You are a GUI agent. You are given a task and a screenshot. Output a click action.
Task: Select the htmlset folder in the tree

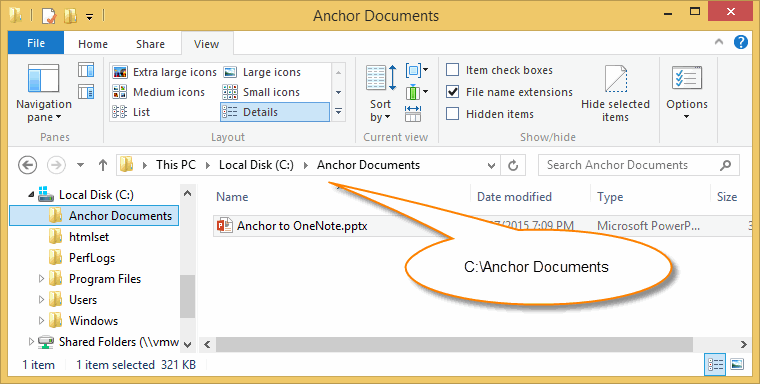click(89, 237)
